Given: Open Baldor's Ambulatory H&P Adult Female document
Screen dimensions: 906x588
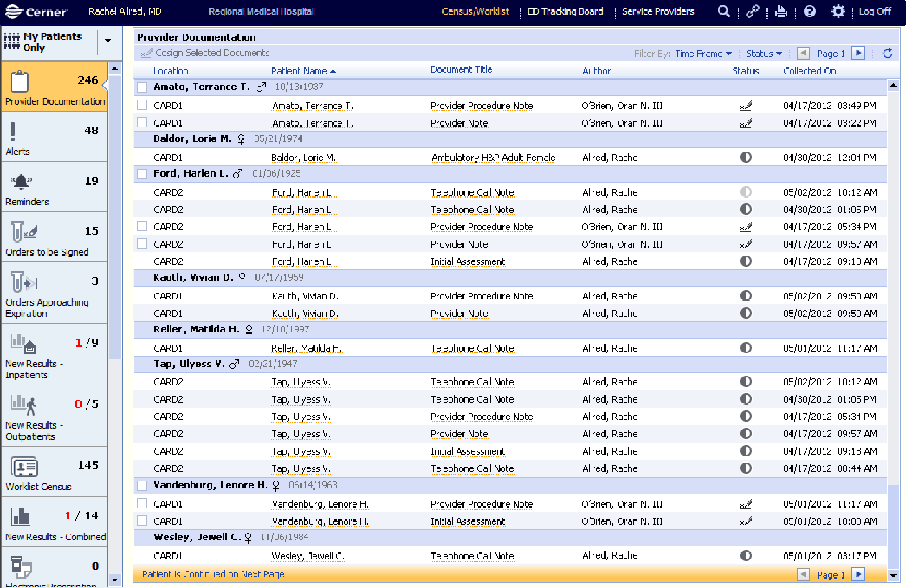Looking at the screenshot, I should [x=493, y=158].
